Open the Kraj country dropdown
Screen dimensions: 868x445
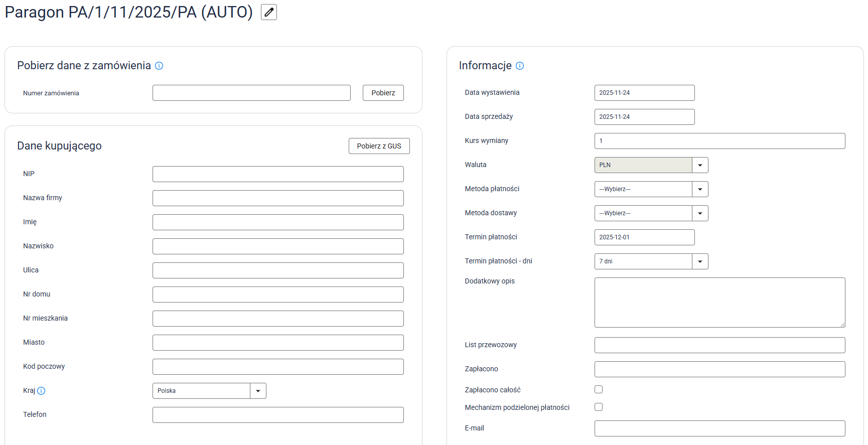click(x=209, y=391)
